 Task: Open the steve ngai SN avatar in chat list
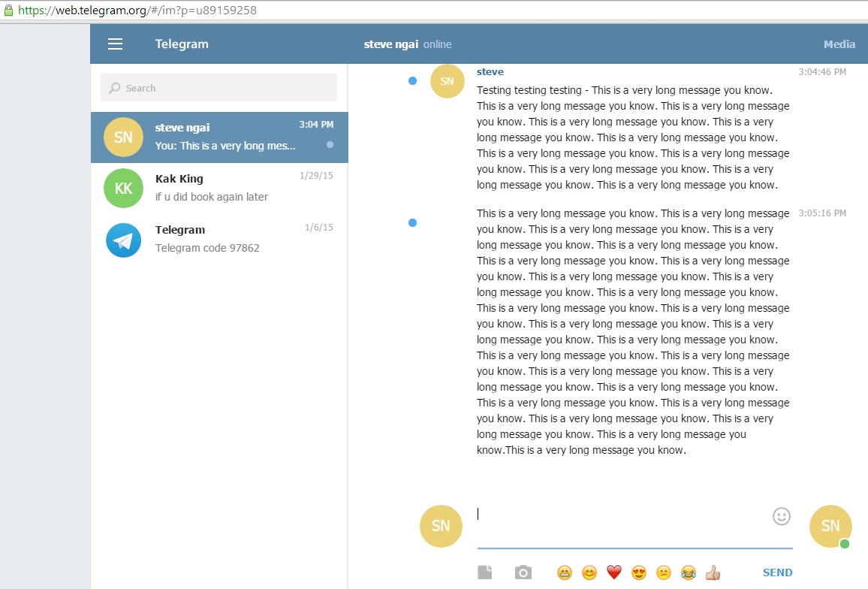coord(123,137)
